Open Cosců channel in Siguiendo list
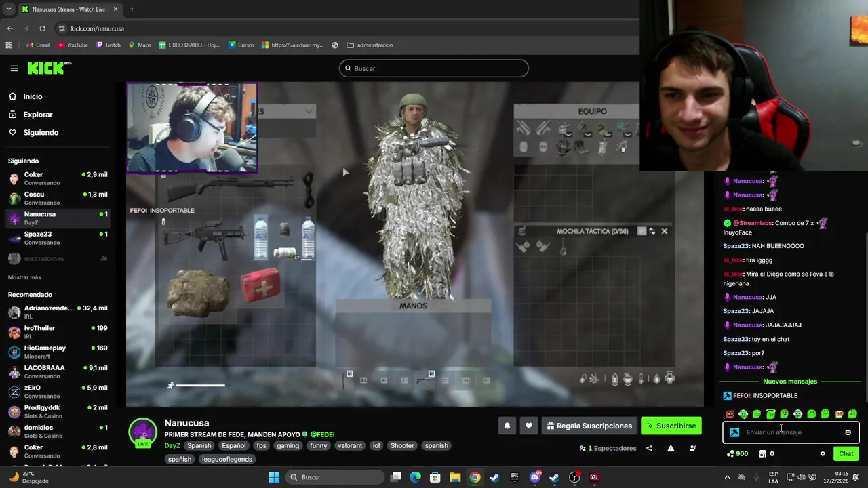 point(58,198)
